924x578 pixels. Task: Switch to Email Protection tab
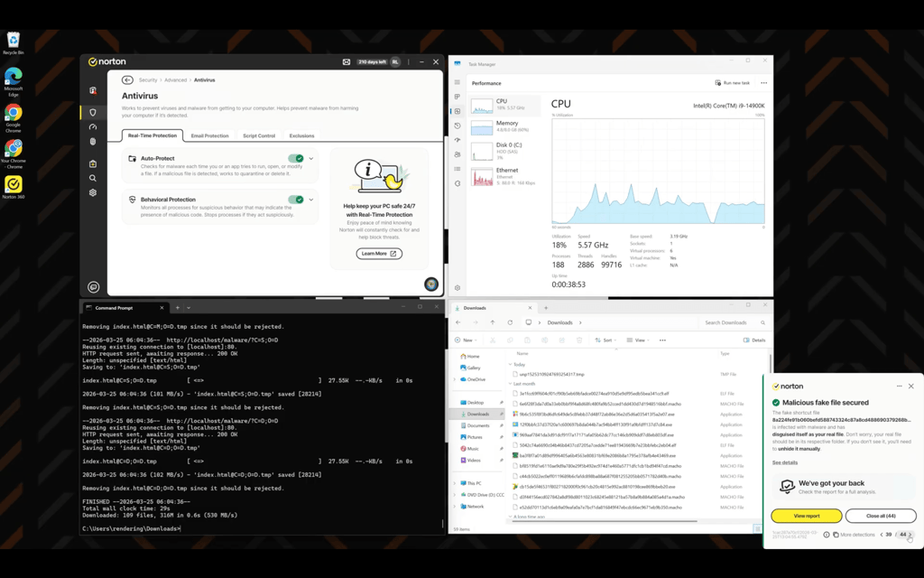[209, 135]
